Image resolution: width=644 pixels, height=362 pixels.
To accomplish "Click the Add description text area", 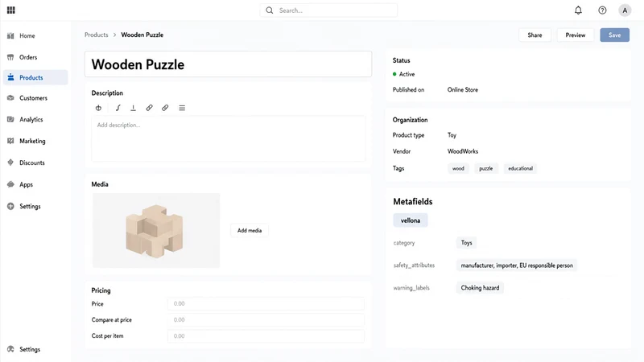I will [x=228, y=138].
